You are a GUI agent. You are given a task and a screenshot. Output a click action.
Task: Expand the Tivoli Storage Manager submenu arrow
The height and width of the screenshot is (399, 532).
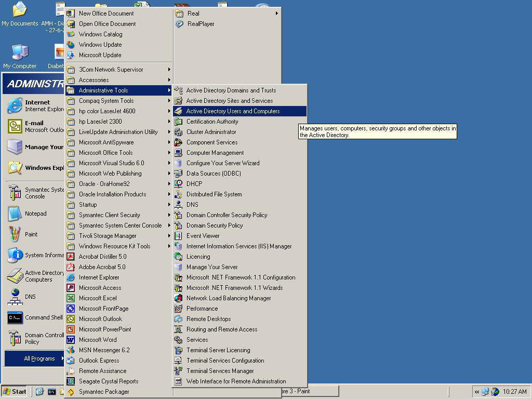(169, 236)
